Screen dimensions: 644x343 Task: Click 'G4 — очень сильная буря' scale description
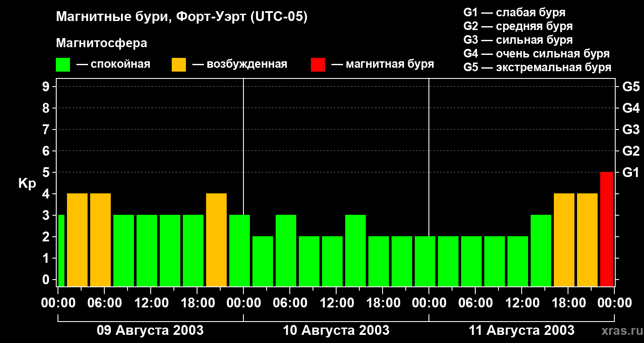(537, 54)
